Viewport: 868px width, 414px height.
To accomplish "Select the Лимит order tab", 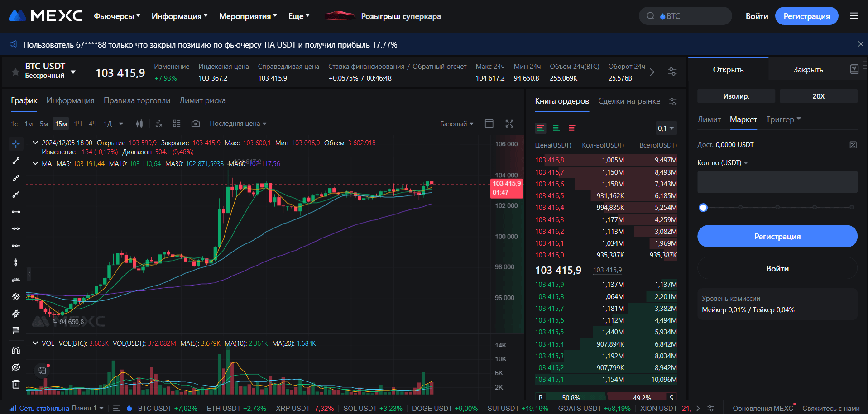I will (709, 119).
